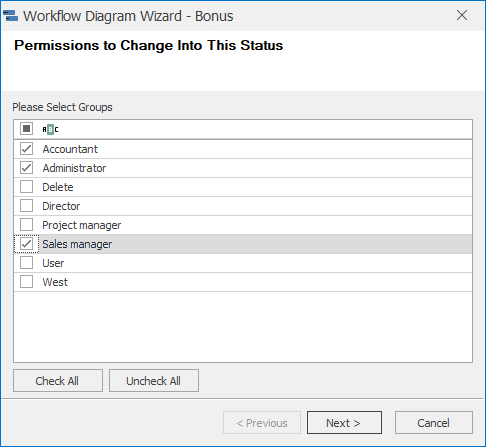Image resolution: width=486 pixels, height=447 pixels.
Task: Select the Director row label
Action: point(61,206)
